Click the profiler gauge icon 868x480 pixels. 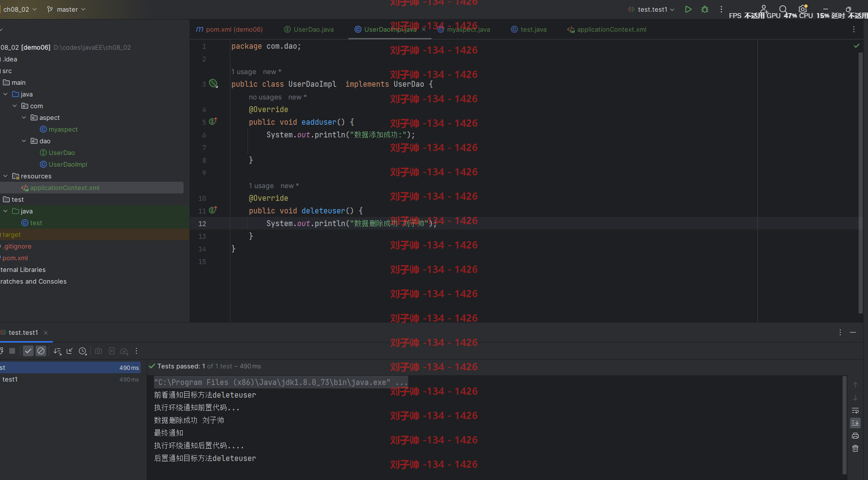(x=124, y=351)
